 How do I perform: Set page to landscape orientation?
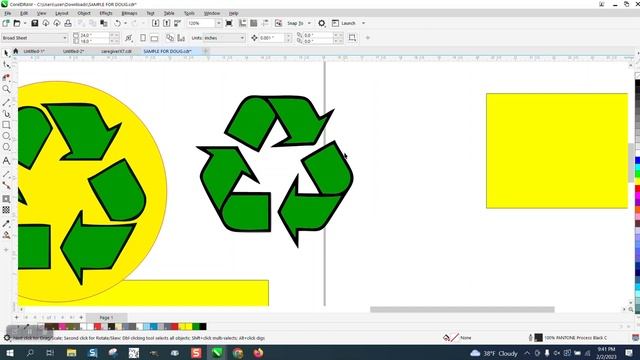tap(154, 38)
